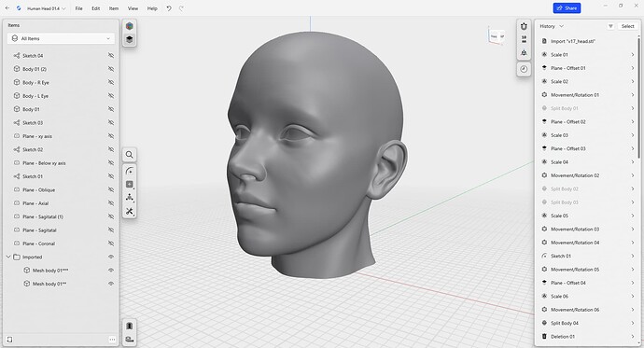Expand the Scale 01 history step
Screen dimensions: 644x348
coord(633,55)
